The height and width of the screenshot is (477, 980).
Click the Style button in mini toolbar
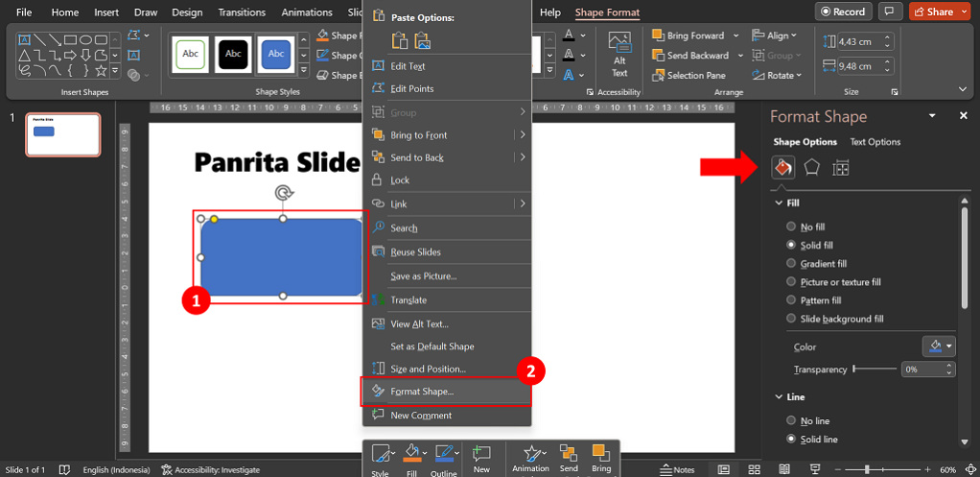pos(380,460)
